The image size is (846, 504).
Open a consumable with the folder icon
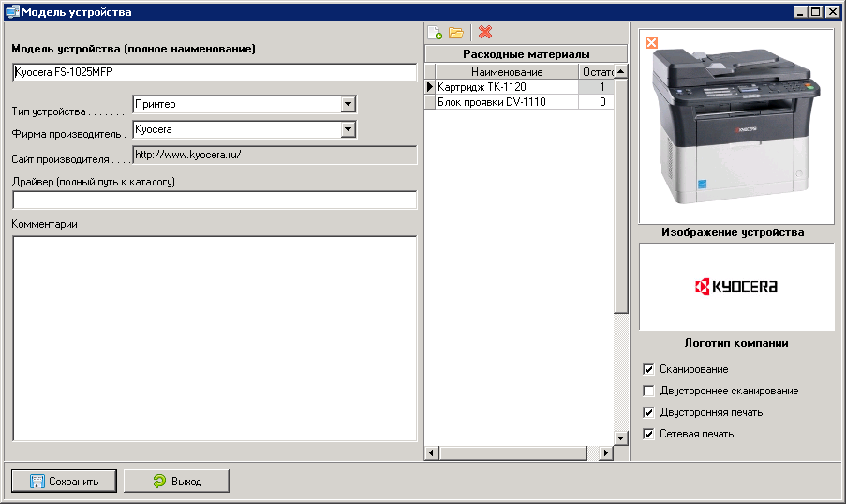point(456,33)
